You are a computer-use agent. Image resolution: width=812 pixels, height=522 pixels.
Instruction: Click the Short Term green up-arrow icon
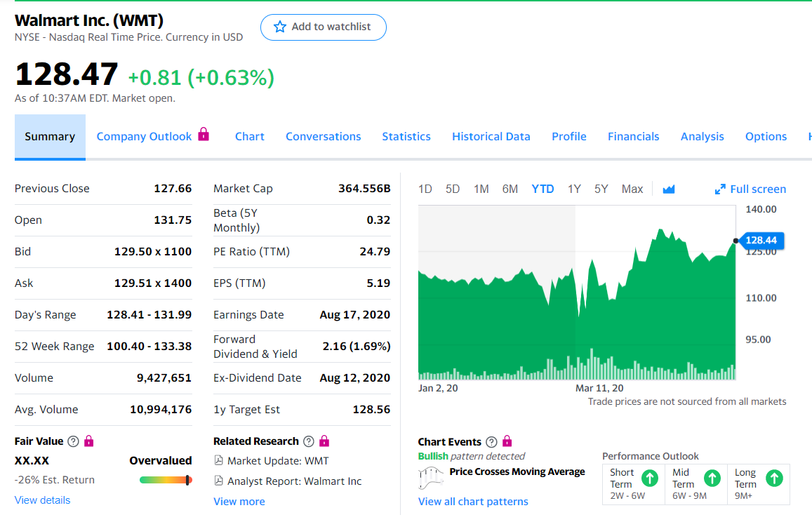650,479
